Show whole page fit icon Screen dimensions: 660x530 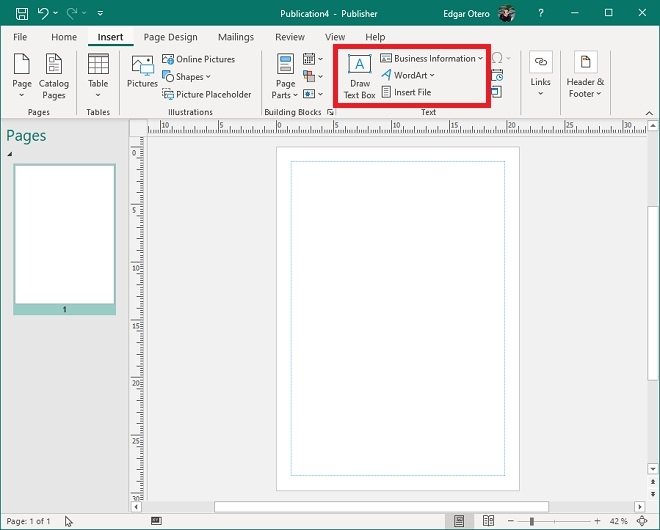click(x=642, y=521)
